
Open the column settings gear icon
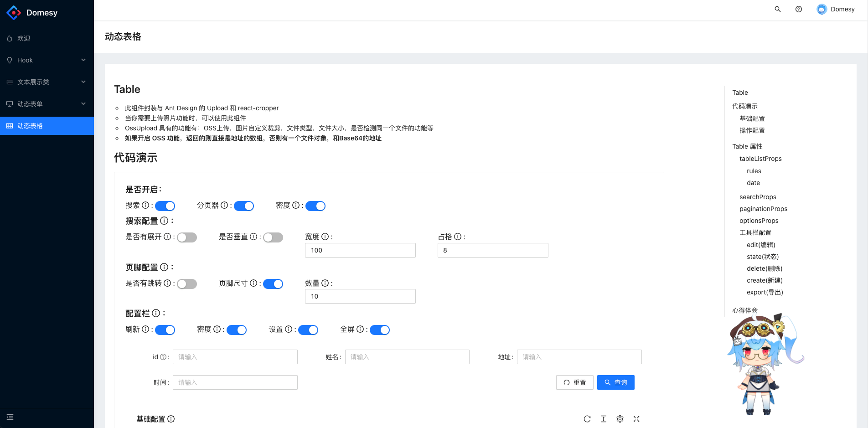click(x=620, y=419)
